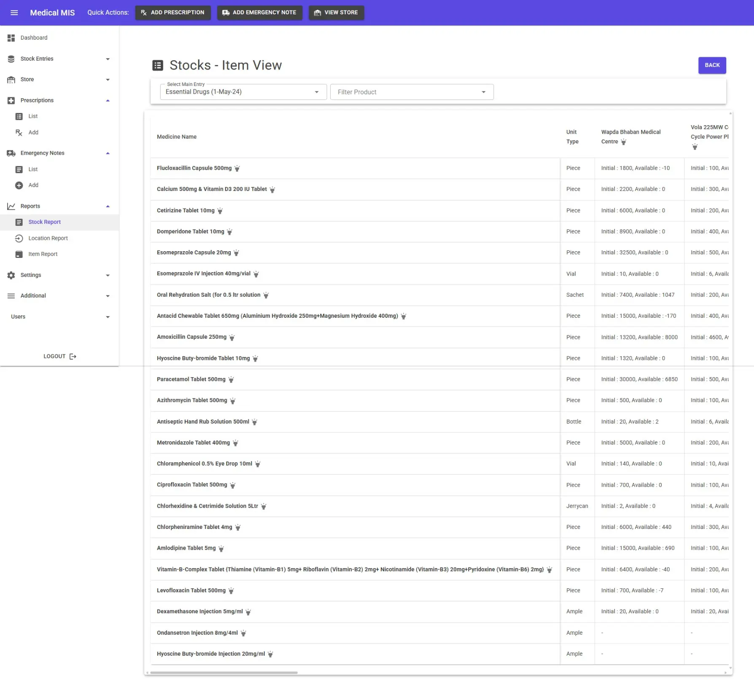Click the logout arrow icon
Viewport: 754px width, 700px height.
[x=73, y=357]
